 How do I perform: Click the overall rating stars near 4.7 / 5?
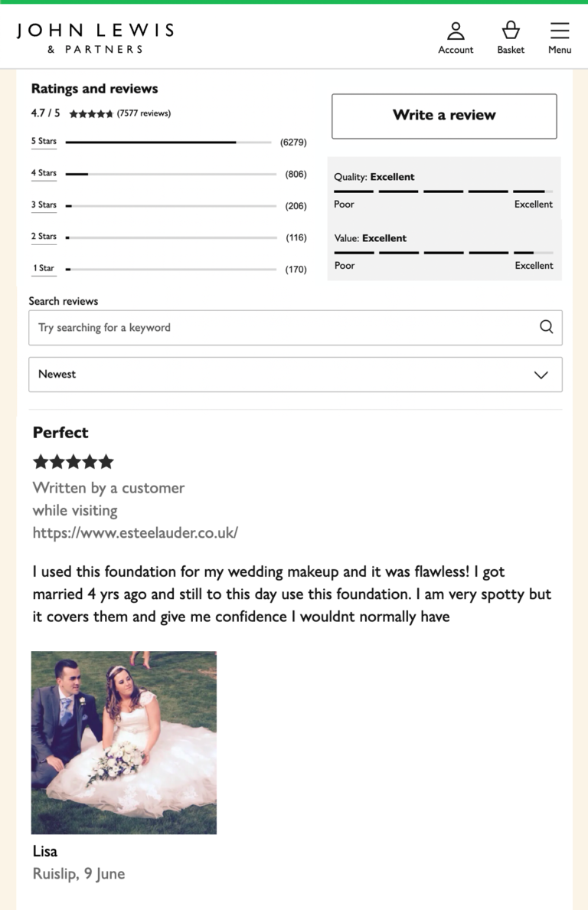91,113
